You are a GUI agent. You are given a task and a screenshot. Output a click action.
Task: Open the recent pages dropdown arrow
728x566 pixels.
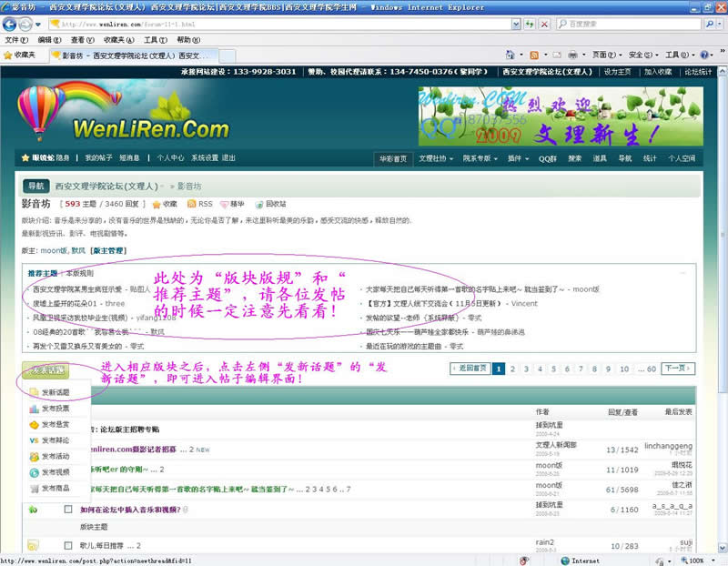pyautogui.click(x=38, y=25)
